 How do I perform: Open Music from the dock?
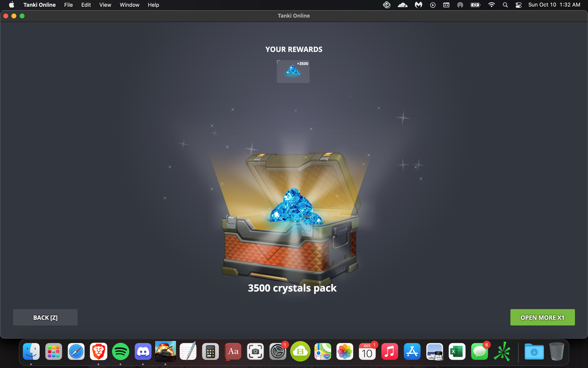390,351
